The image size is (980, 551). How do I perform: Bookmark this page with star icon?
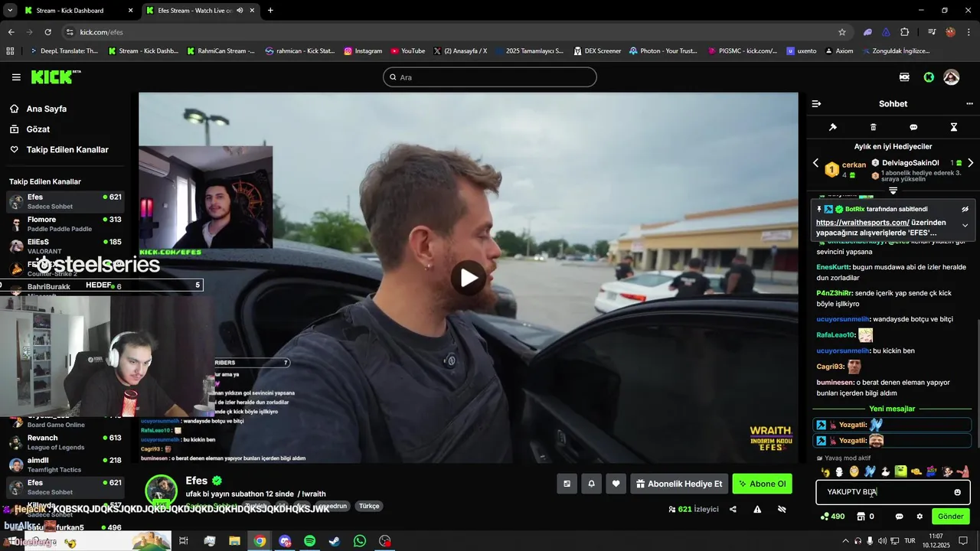tap(842, 32)
